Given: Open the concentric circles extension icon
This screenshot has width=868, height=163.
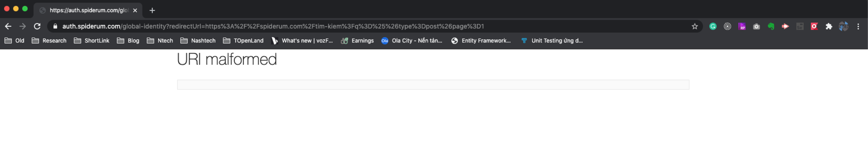Looking at the screenshot, I should coord(727,26).
